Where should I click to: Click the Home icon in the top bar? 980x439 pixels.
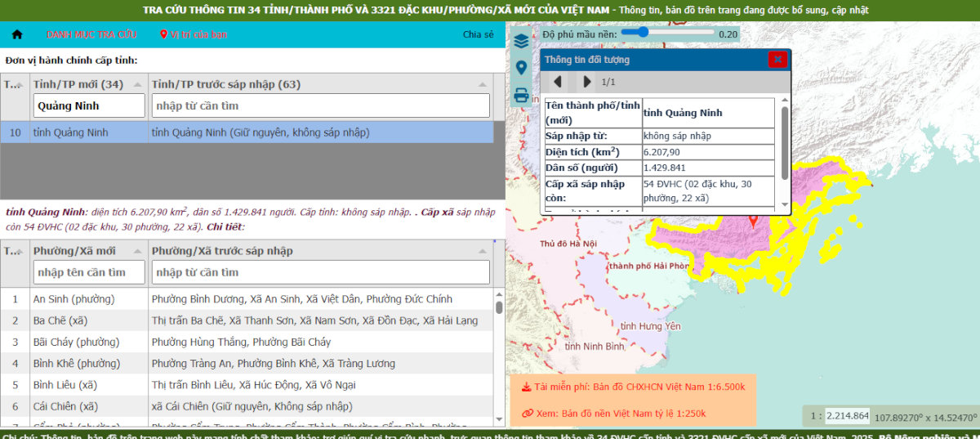click(x=17, y=34)
